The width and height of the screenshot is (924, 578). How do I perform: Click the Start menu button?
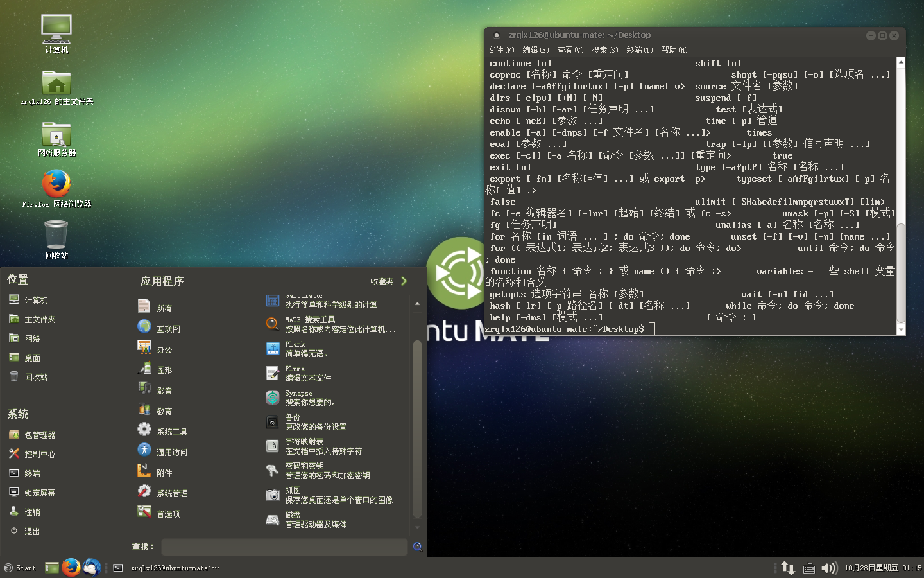tap(19, 568)
